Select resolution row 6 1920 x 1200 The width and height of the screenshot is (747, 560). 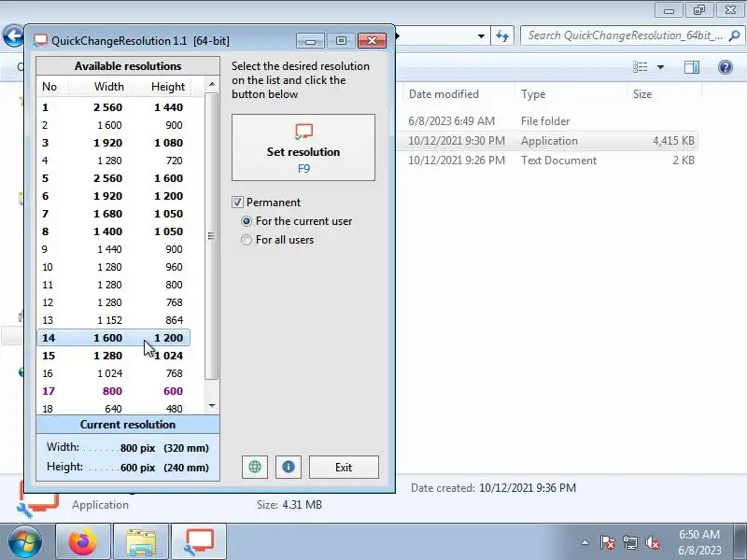pos(113,196)
